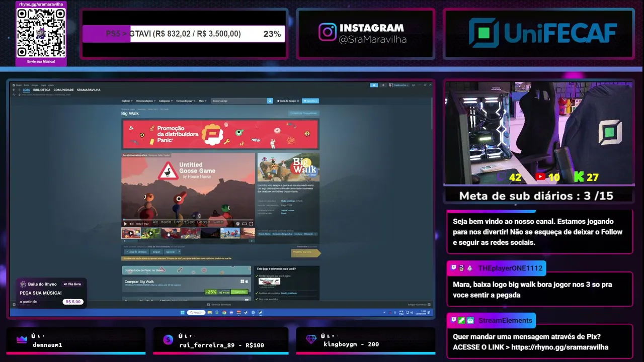The image size is (644, 362).
Task: Play the Big Walk trailer video
Action: pos(125,224)
